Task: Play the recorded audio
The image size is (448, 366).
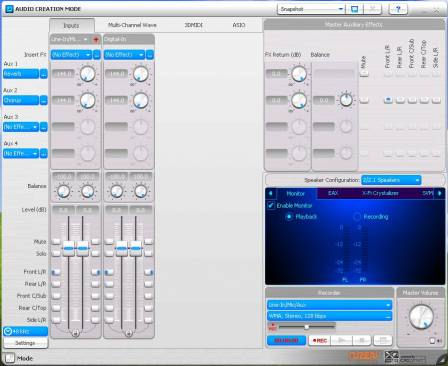Action: 341,340
